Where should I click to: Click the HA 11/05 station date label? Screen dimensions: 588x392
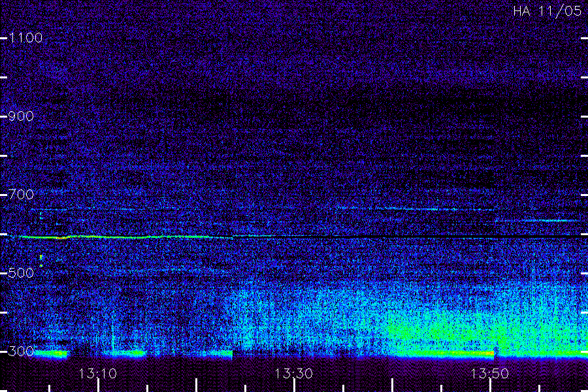(x=547, y=11)
